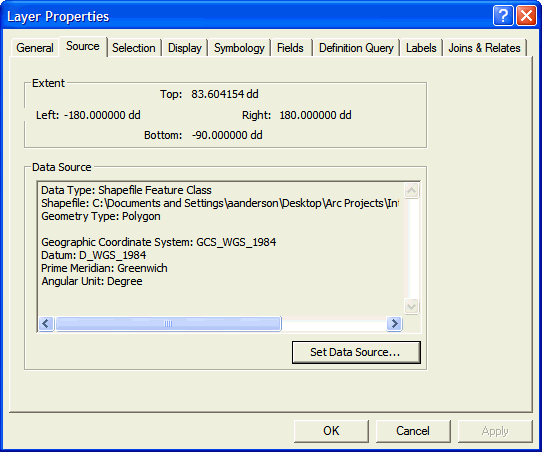Click the greyed-out Apply button
Viewport: 542px width, 452px height.
pos(495,431)
